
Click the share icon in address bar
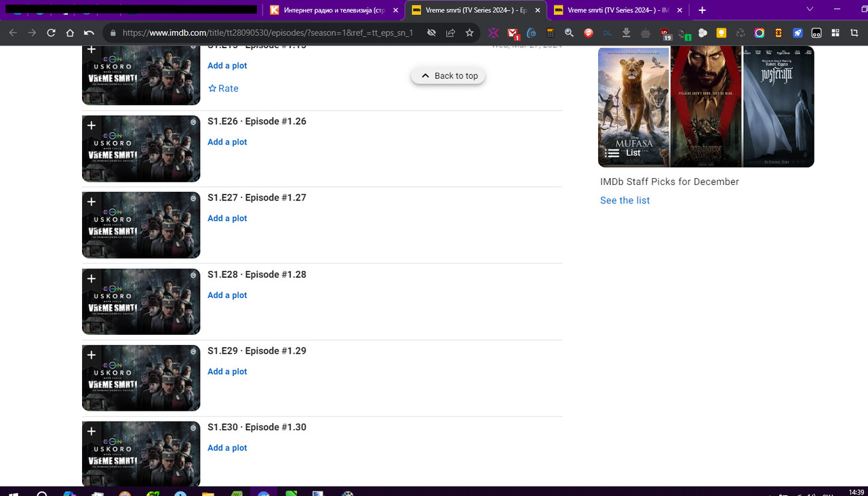pos(450,33)
